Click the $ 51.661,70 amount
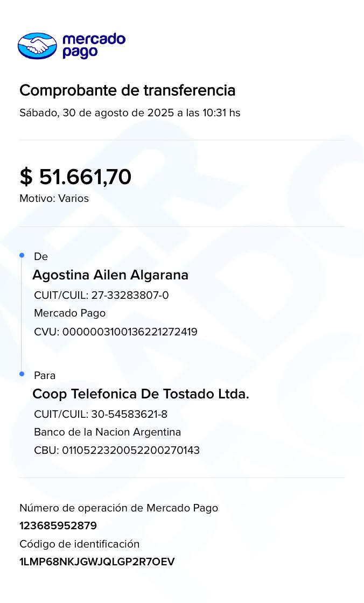The height and width of the screenshot is (603, 364). click(x=75, y=177)
